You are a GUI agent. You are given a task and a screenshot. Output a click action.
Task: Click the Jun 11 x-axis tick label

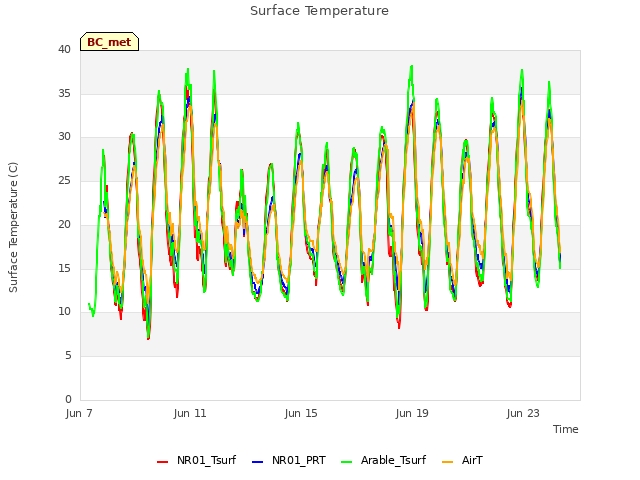tap(190, 413)
